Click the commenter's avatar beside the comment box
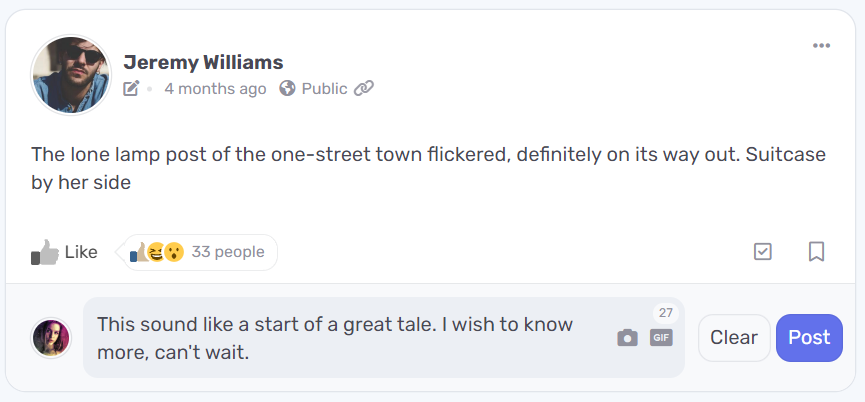This screenshot has width=865, height=402. (x=51, y=337)
